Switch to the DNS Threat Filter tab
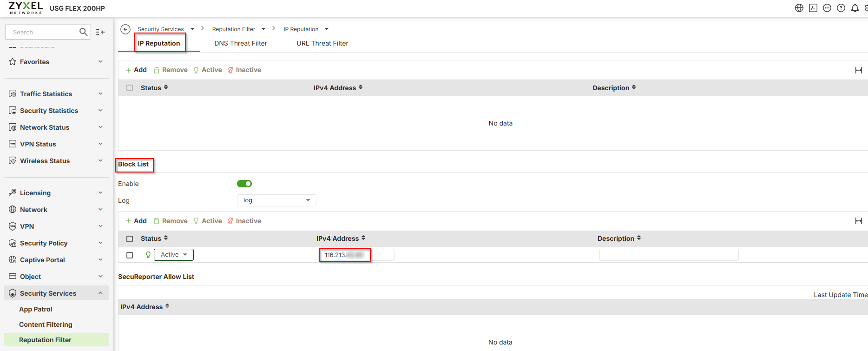The height and width of the screenshot is (351, 868). point(241,43)
